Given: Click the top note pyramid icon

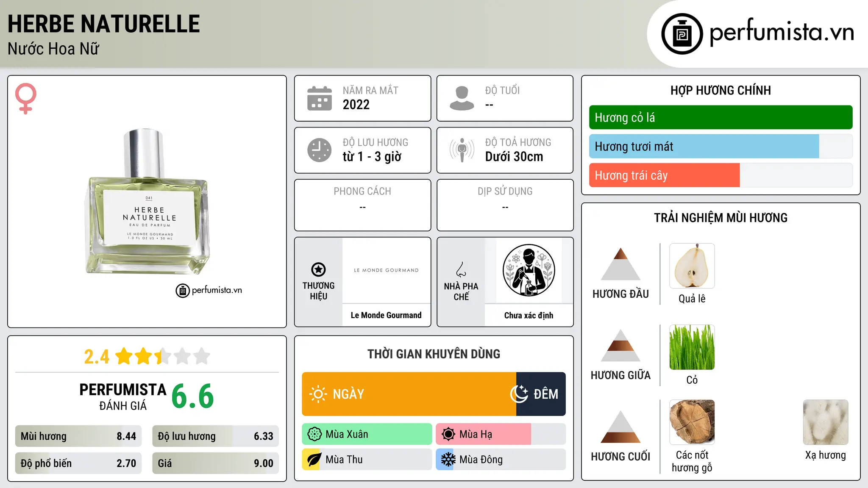Looking at the screenshot, I should point(620,264).
